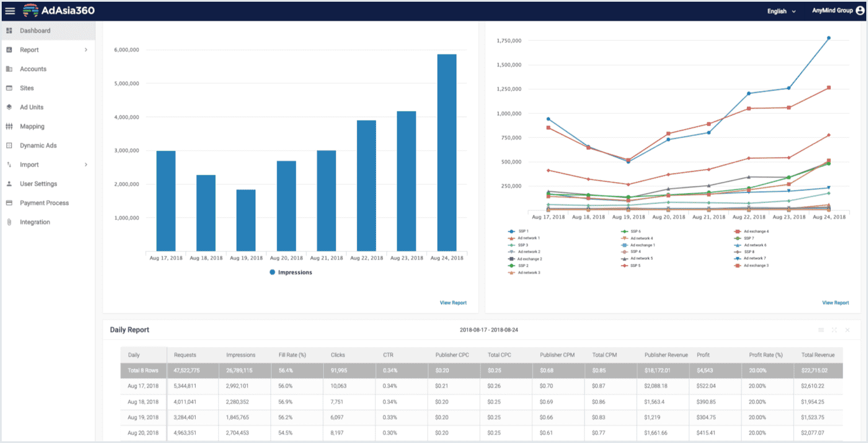The height and width of the screenshot is (443, 868).
Task: Click View Report under the line chart
Action: pos(835,303)
